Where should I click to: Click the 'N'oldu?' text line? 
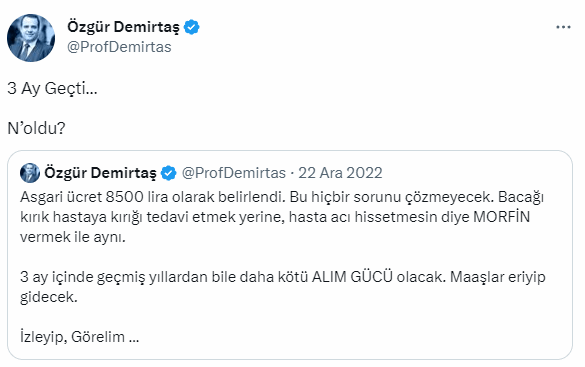pyautogui.click(x=36, y=128)
